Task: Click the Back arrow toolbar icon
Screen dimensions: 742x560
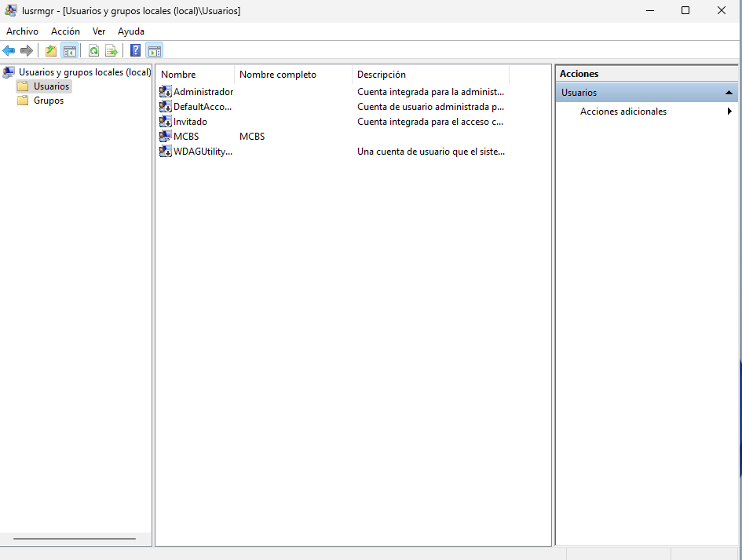Action: tap(9, 51)
